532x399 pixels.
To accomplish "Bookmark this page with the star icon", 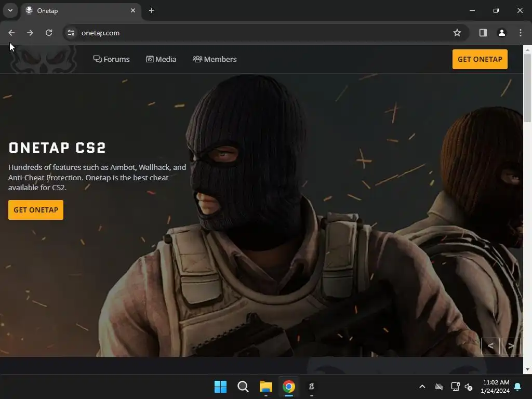I will coord(457,33).
